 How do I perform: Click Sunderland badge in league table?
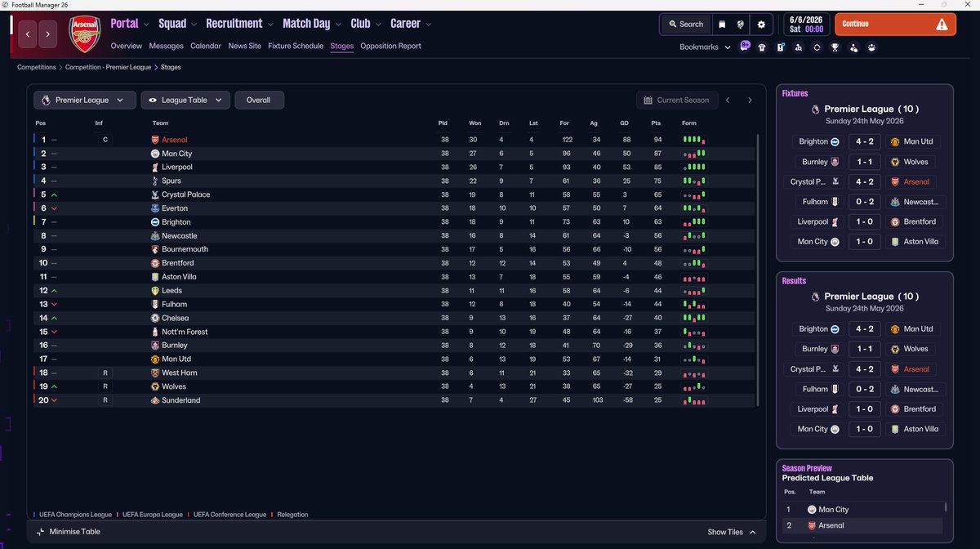[155, 400]
